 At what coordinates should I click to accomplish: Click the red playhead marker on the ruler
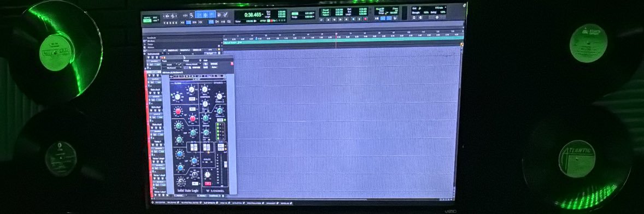pyautogui.click(x=336, y=36)
